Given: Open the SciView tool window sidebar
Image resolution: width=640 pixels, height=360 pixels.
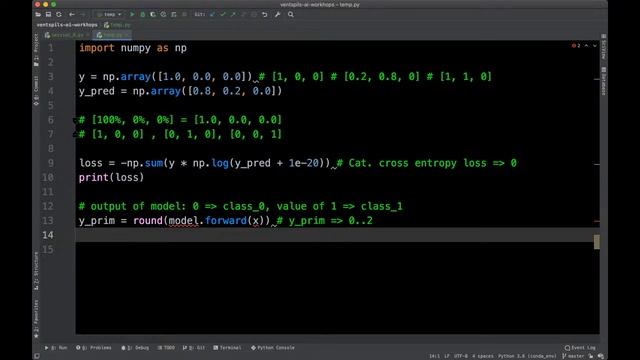Looking at the screenshot, I should [x=604, y=47].
